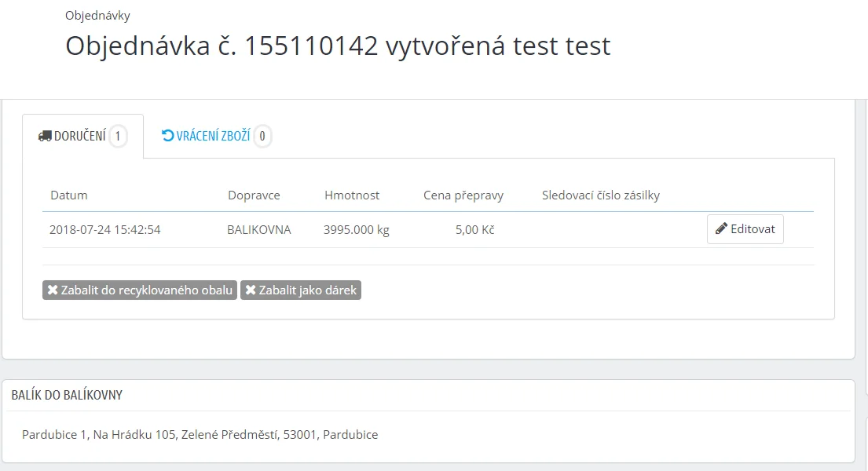
Task: Click the Pardubice pickup address text
Action: [x=200, y=434]
